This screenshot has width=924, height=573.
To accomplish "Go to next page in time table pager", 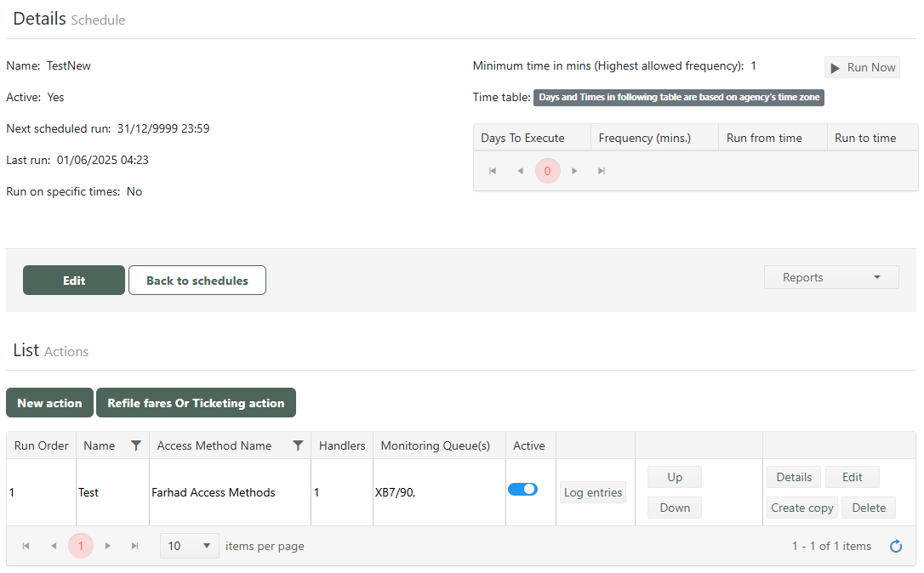I will coord(574,171).
